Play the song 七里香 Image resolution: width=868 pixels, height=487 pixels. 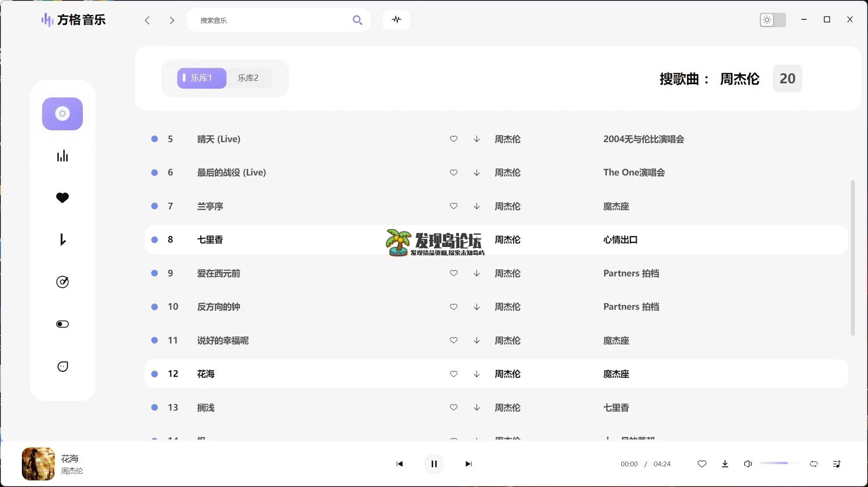coord(210,240)
